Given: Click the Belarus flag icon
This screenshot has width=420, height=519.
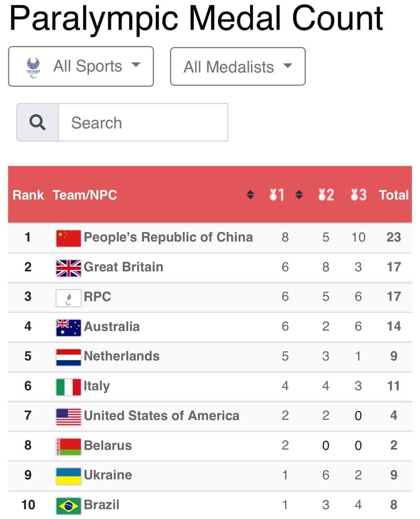Looking at the screenshot, I should (68, 446).
